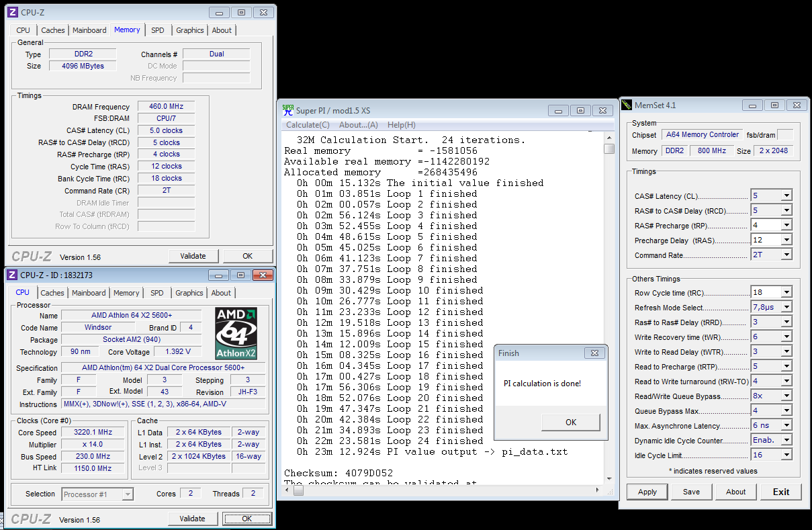This screenshot has width=812, height=530.
Task: Open About...(A) menu in Super PI
Action: pyautogui.click(x=359, y=125)
